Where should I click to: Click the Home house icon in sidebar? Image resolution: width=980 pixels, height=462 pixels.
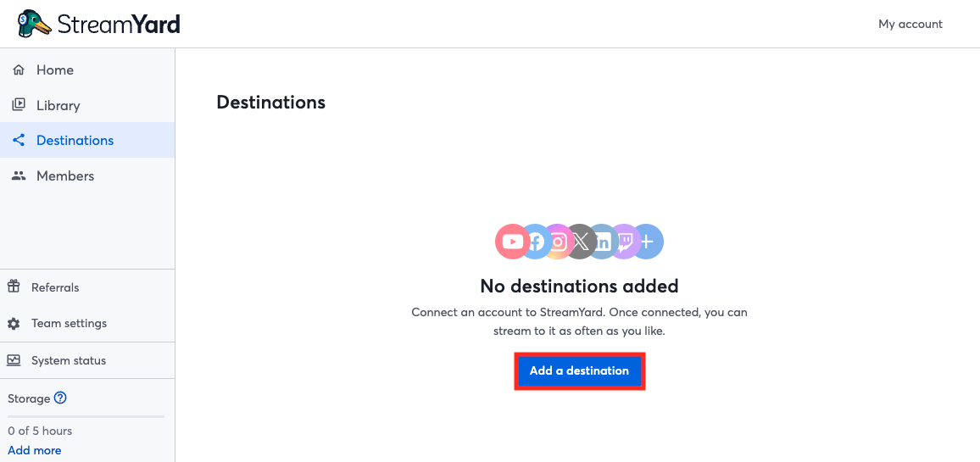click(19, 70)
